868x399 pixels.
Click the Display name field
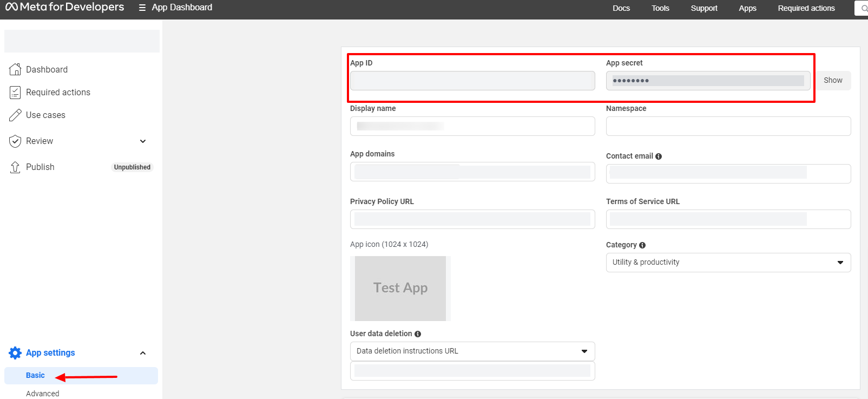pyautogui.click(x=472, y=126)
